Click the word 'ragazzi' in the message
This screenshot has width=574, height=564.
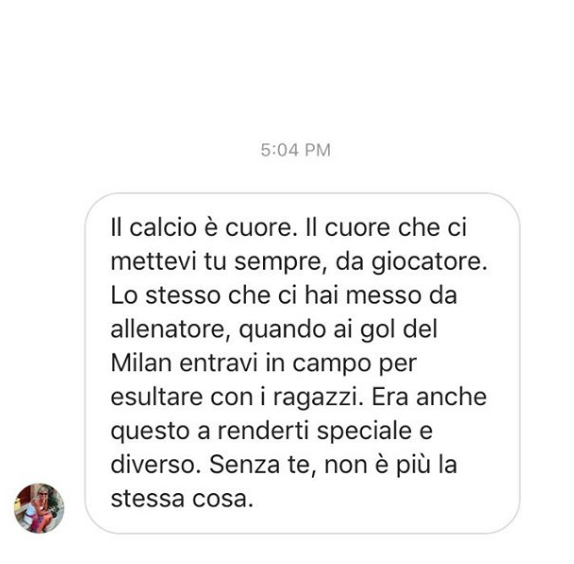(x=318, y=398)
